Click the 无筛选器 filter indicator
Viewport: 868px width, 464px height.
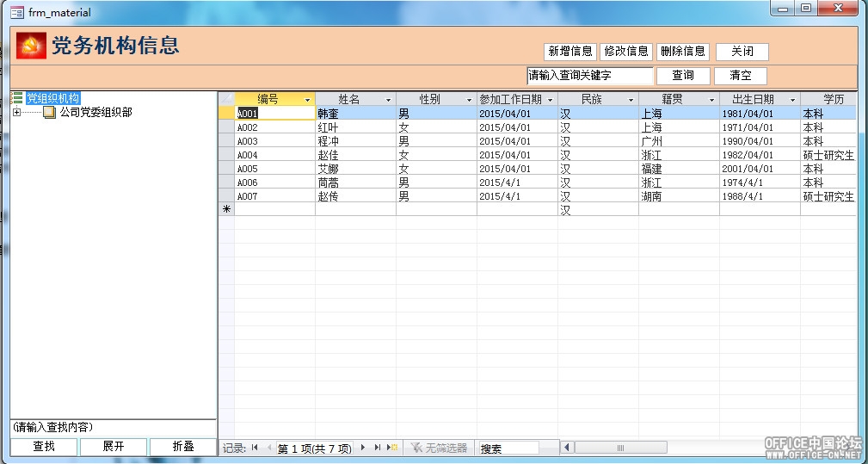440,448
